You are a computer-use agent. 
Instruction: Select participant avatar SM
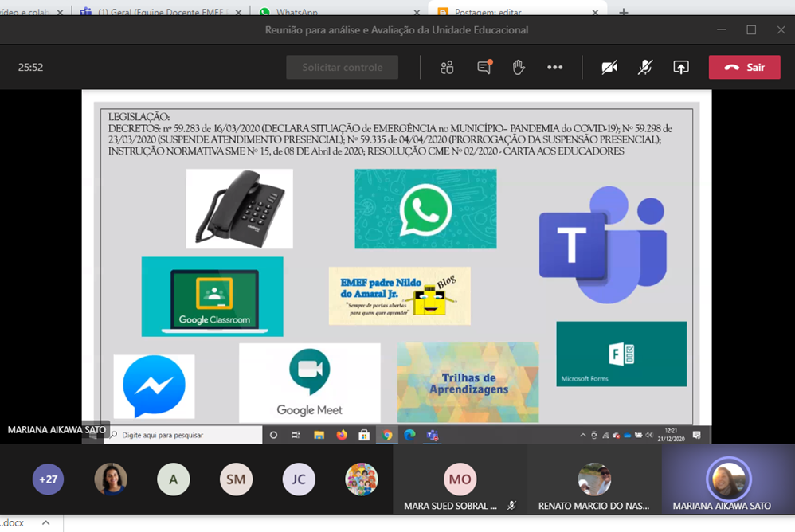(x=236, y=479)
